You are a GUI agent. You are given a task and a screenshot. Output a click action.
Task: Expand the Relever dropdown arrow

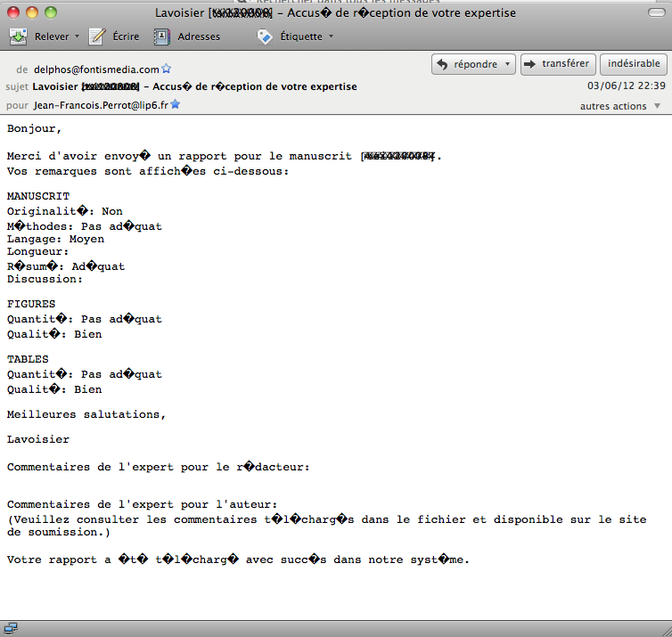(x=77, y=37)
